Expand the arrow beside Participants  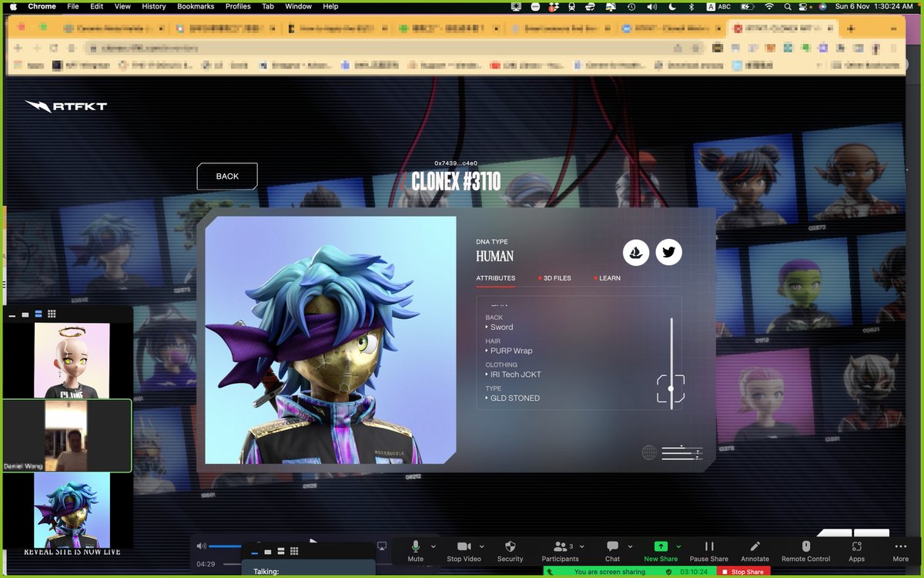[583, 546]
